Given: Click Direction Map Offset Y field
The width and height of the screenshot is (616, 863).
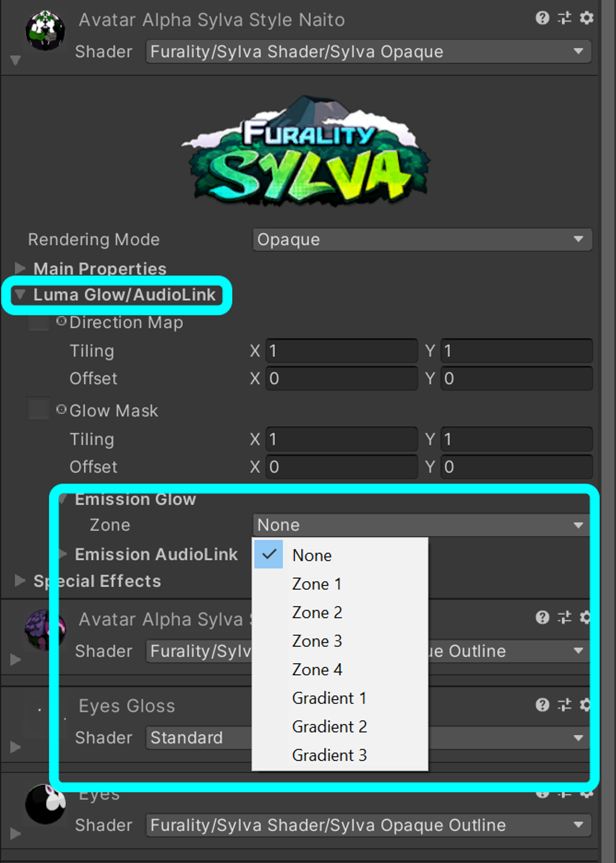Looking at the screenshot, I should [x=517, y=379].
